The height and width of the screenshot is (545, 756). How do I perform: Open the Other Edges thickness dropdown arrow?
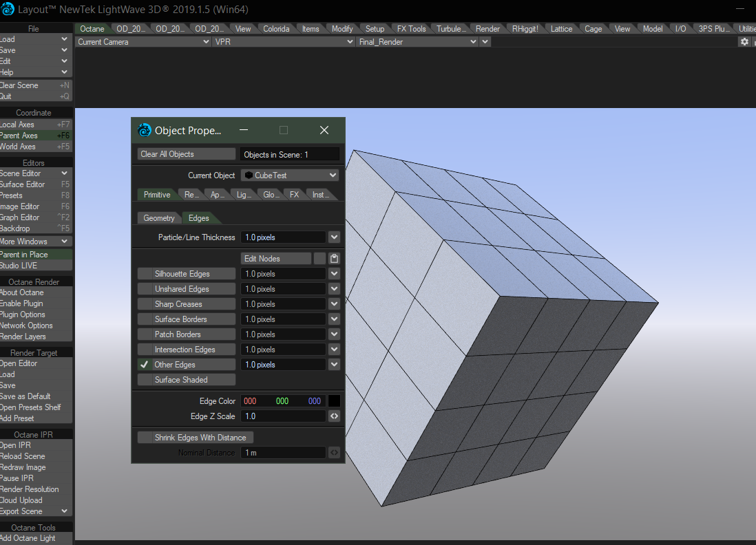(334, 365)
